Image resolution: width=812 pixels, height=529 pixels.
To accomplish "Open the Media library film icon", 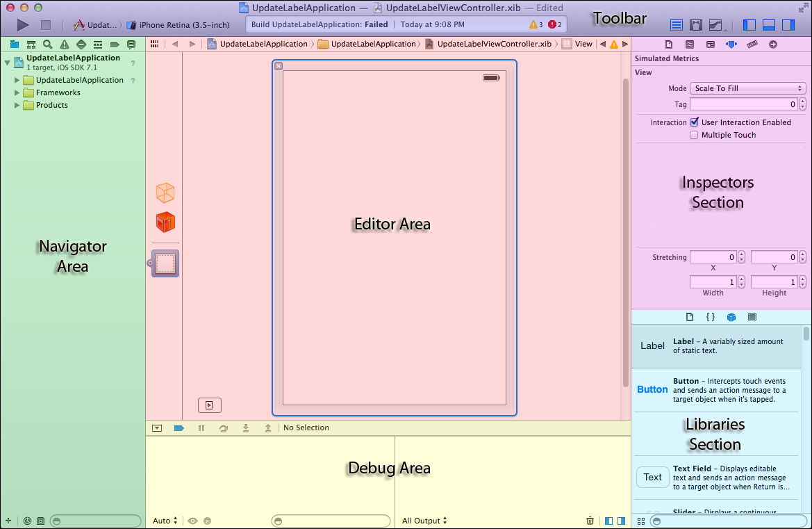I will [x=752, y=317].
